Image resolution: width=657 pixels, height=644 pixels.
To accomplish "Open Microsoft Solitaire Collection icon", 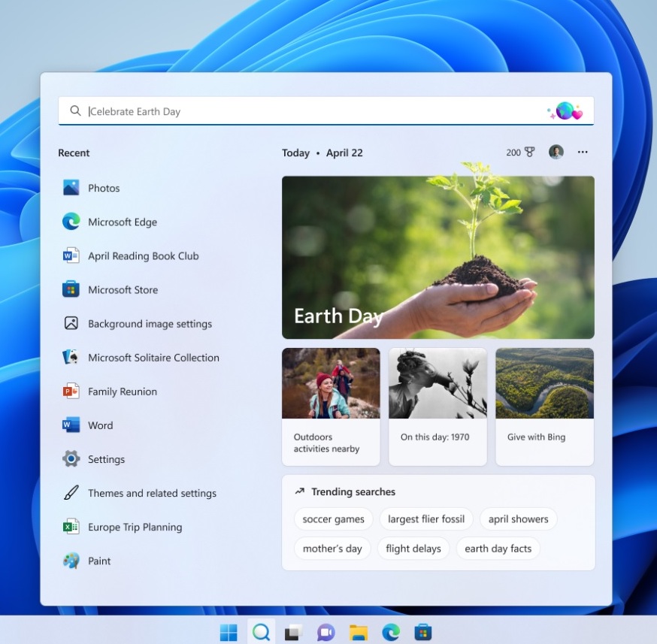I will click(x=71, y=358).
